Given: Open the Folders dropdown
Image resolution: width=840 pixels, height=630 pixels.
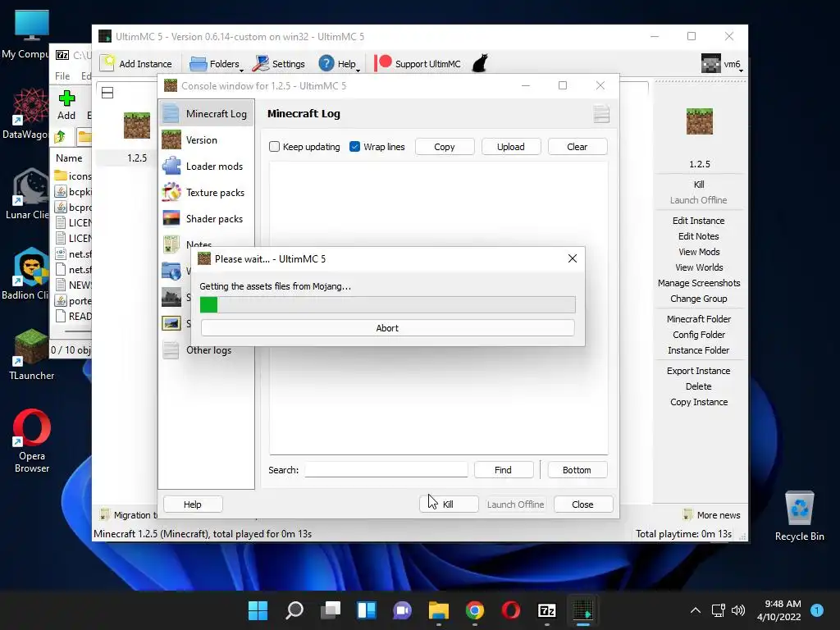Looking at the screenshot, I should pos(216,64).
